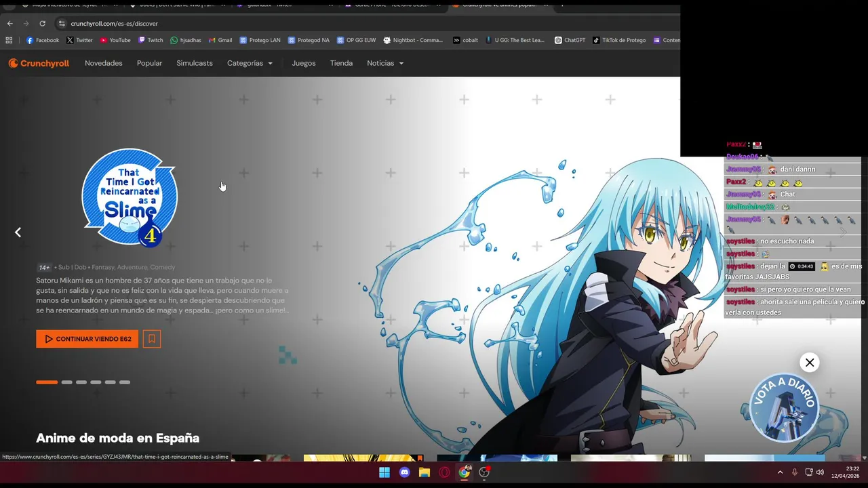Click Continuar Viendo E62 button
Viewport: 868px width, 488px height.
pos(87,339)
